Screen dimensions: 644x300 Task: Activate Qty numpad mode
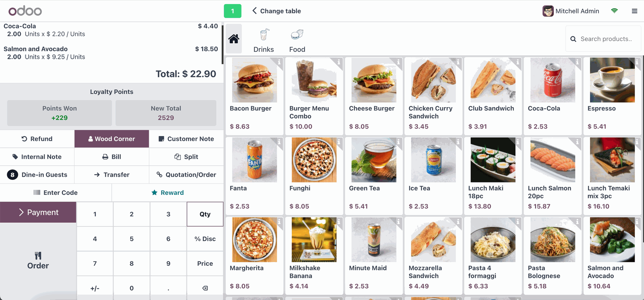coord(205,214)
